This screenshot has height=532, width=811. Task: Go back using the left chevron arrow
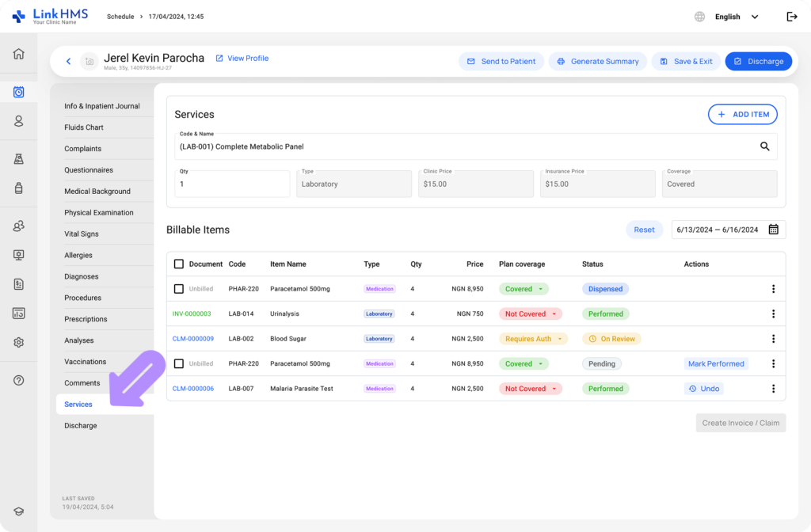coord(68,61)
